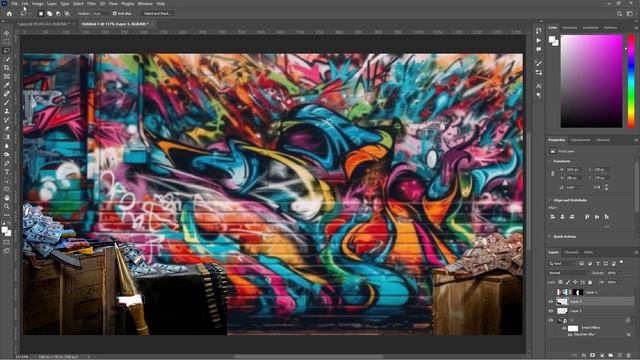Expand the Quick Actions section

click(x=549, y=237)
